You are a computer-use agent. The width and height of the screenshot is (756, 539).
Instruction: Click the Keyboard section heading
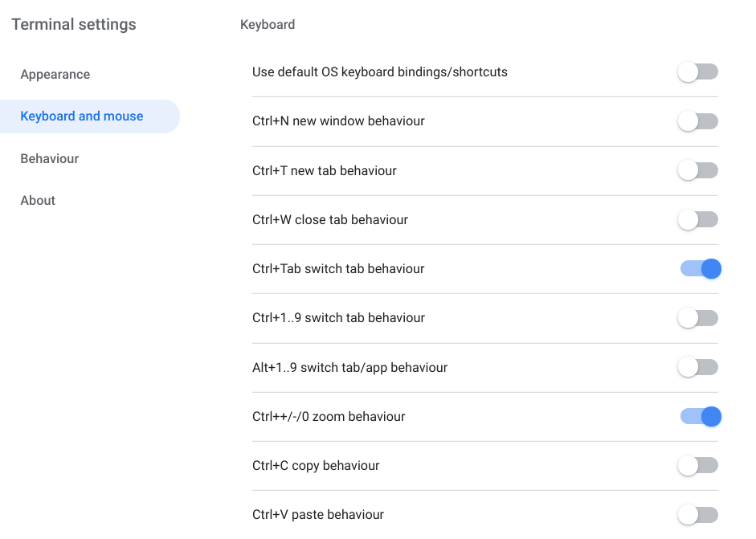(268, 25)
